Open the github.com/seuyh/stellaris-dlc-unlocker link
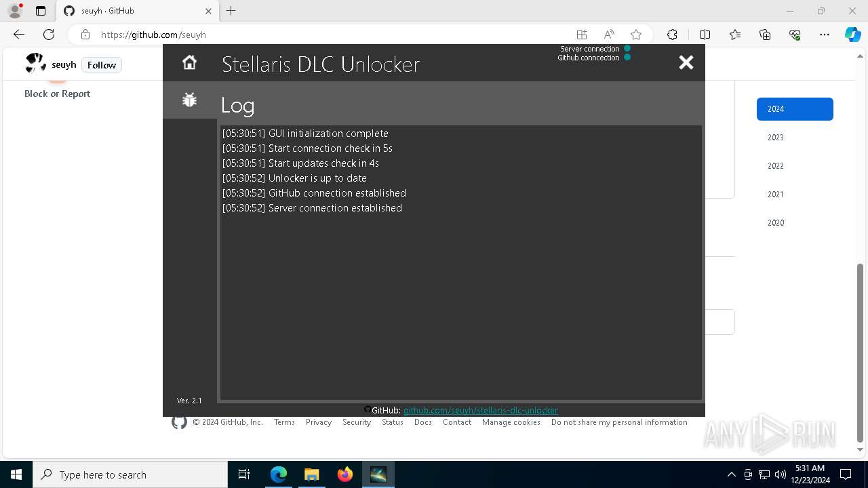Screen dimensions: 868x488 pyautogui.click(x=480, y=410)
